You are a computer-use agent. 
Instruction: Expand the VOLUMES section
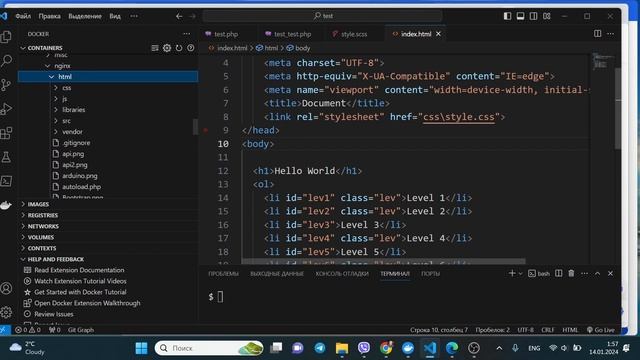23,237
